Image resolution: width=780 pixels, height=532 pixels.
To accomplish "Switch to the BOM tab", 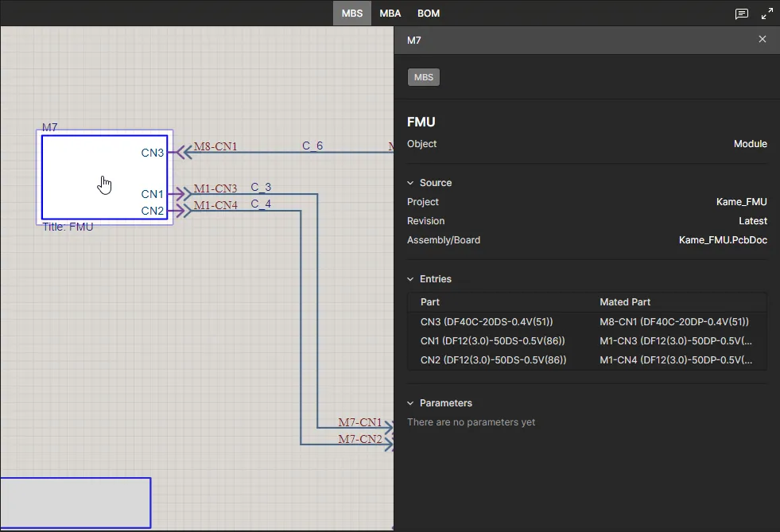I will (429, 14).
